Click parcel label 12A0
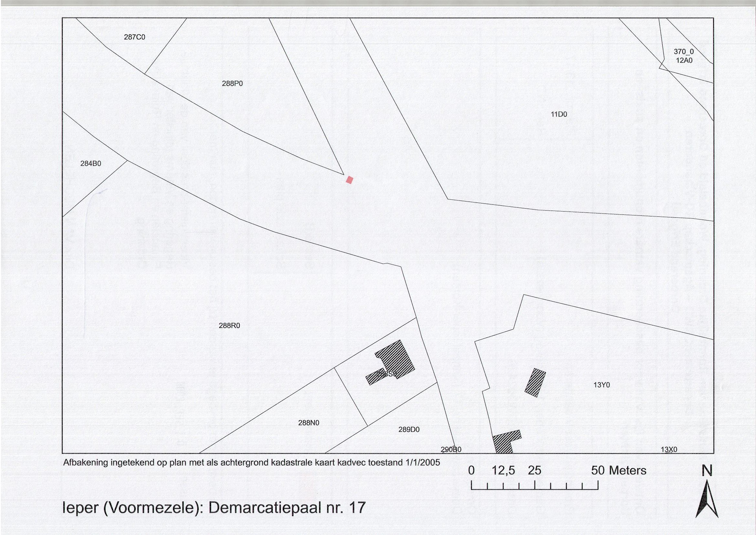756x535 pixels. tap(684, 60)
